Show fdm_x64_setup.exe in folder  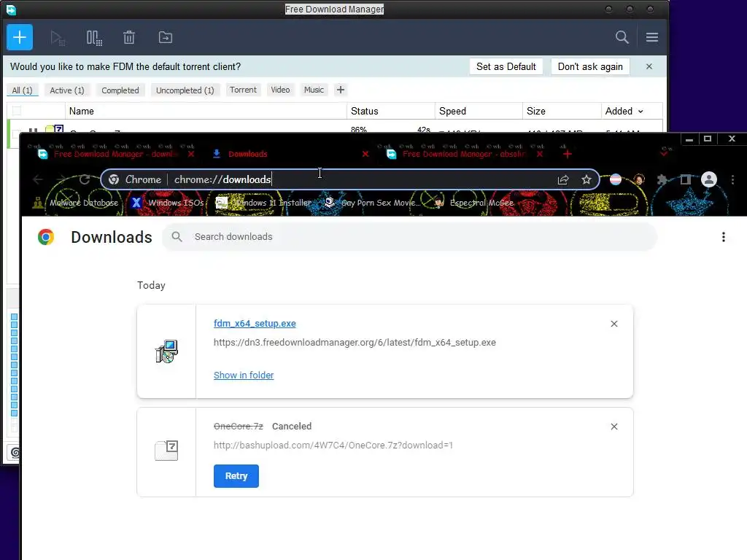click(x=244, y=376)
